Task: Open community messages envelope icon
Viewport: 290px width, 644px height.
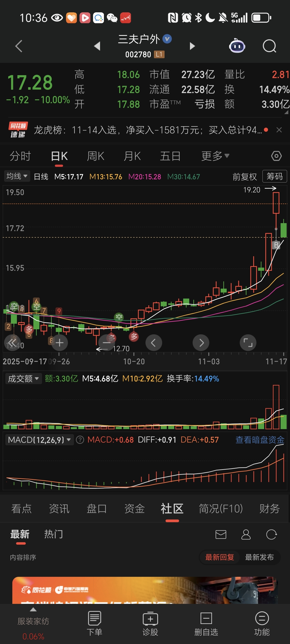Action: 221,534
